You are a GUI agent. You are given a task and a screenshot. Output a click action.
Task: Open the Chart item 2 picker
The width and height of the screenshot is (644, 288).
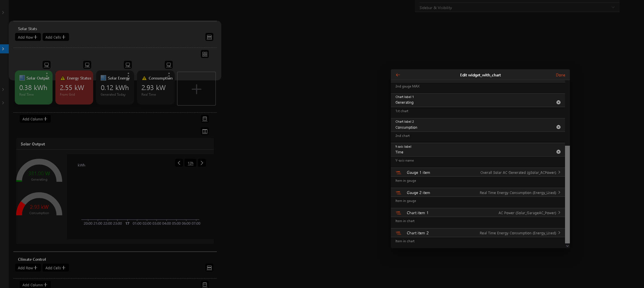tap(478, 233)
